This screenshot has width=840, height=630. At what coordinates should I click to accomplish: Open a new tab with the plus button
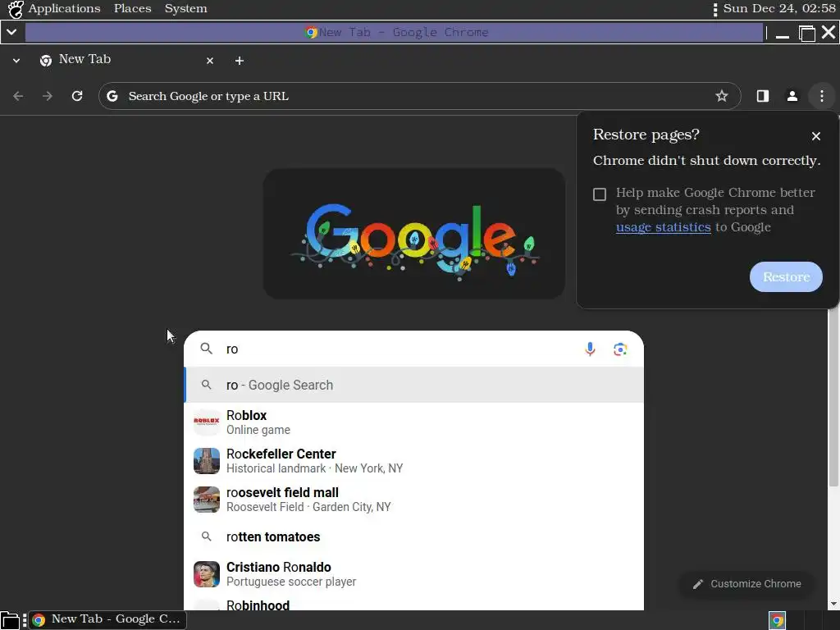click(x=240, y=61)
